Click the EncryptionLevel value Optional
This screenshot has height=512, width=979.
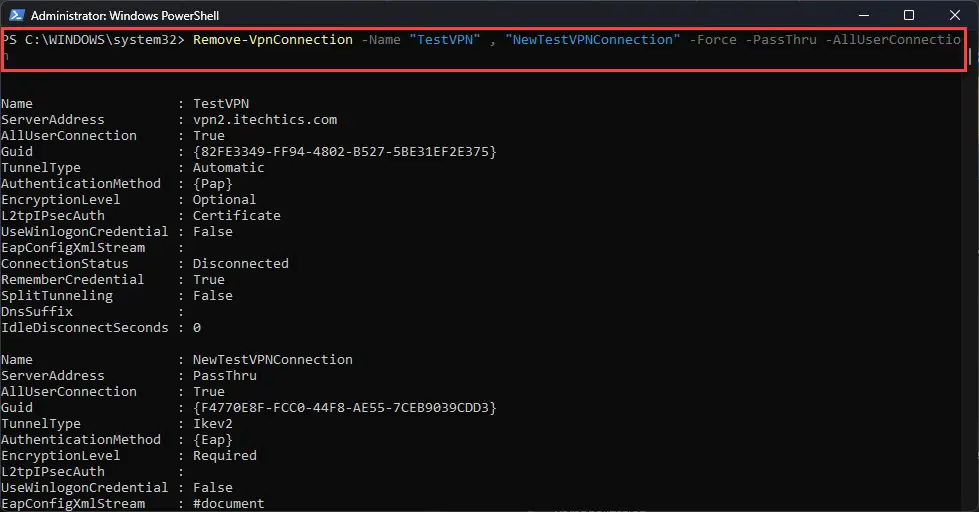click(224, 199)
